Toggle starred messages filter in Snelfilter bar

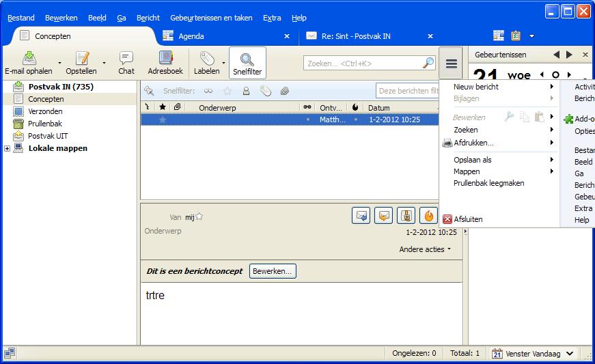[x=227, y=91]
